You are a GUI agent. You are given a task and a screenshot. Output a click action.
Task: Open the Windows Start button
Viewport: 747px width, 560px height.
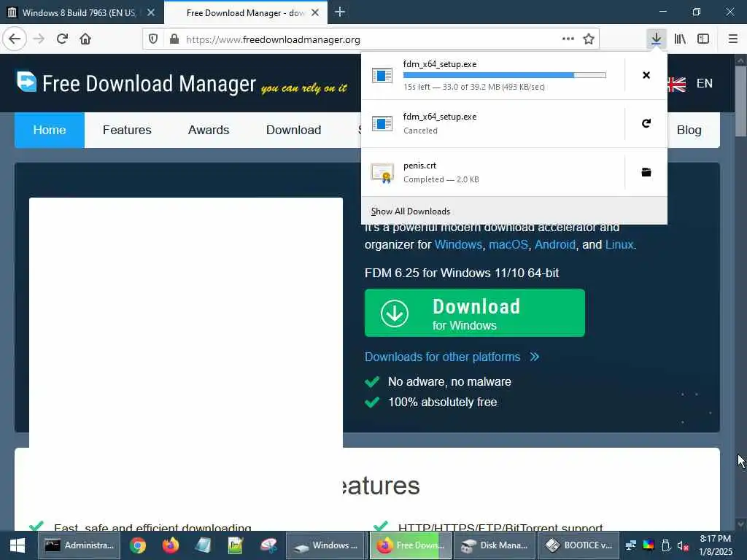pyautogui.click(x=18, y=545)
